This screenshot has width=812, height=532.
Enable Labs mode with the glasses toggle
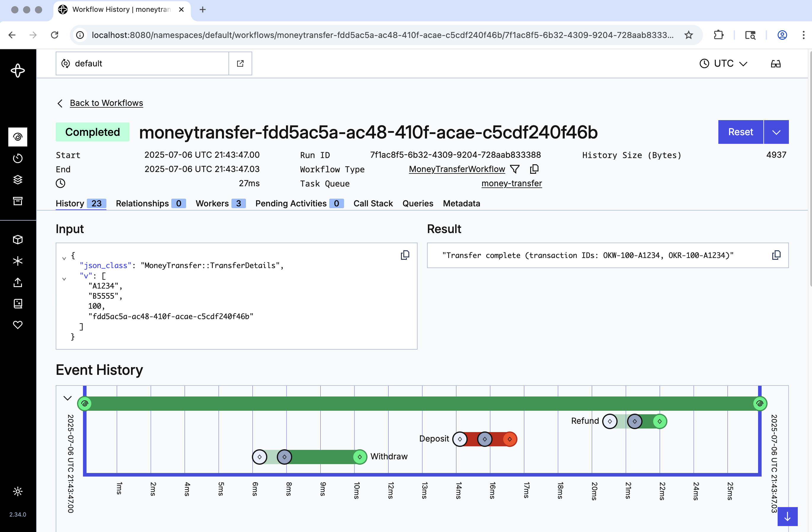(x=775, y=63)
